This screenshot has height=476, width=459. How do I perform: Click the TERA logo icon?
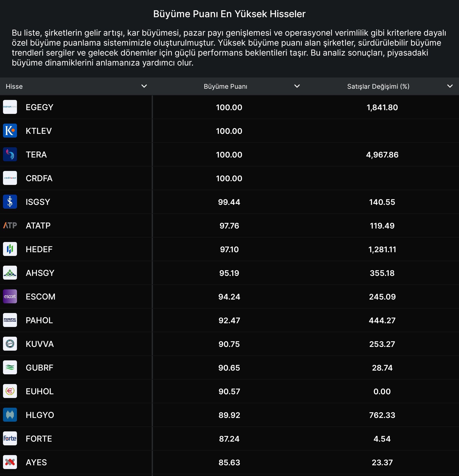point(10,154)
